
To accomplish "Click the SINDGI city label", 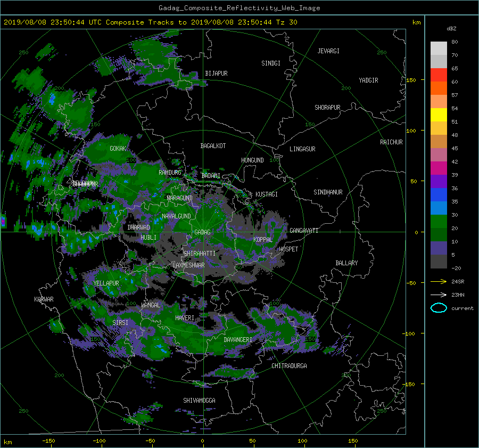I will [271, 63].
